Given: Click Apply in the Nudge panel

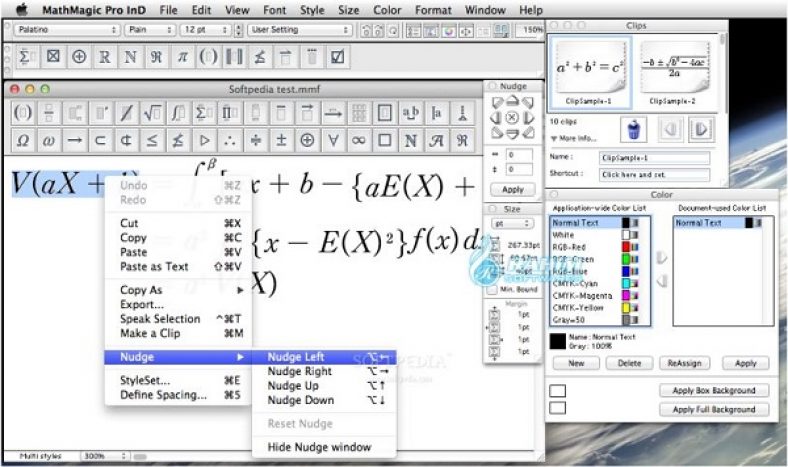Looking at the screenshot, I should pos(513,190).
